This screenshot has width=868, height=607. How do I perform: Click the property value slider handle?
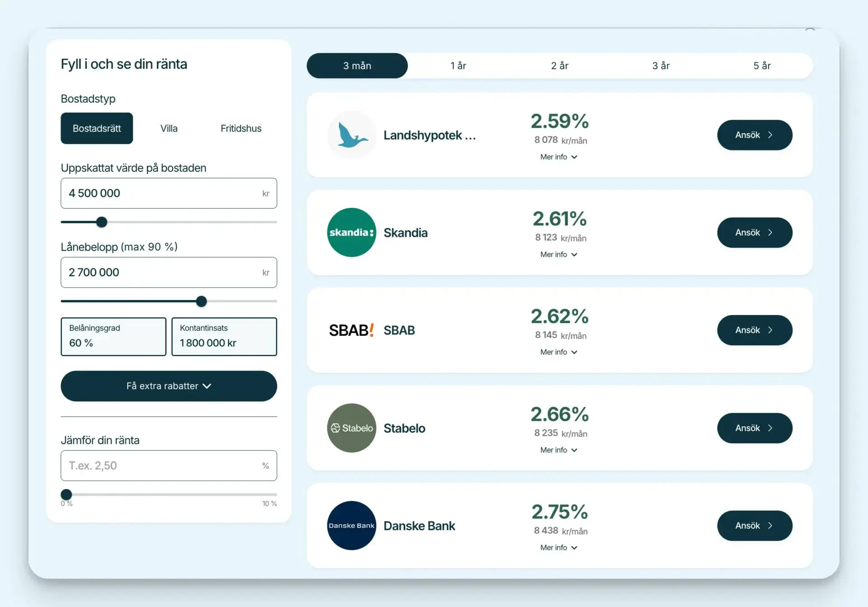pos(102,222)
